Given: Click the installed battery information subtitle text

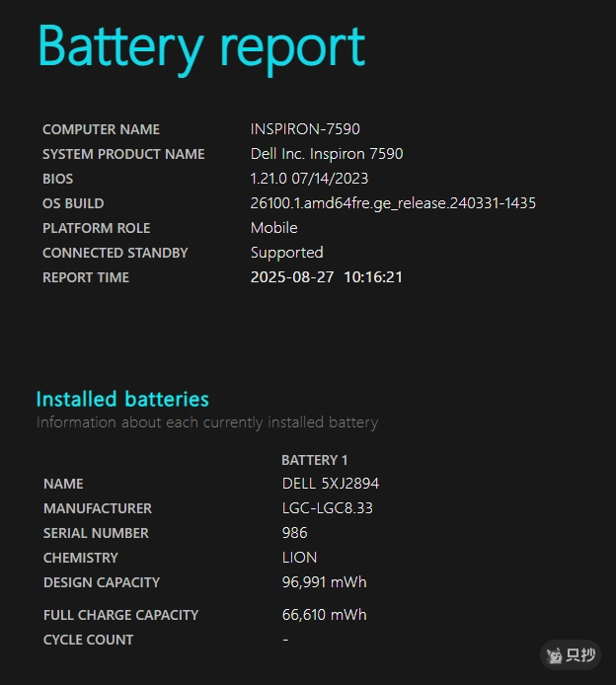Looking at the screenshot, I should point(207,422).
